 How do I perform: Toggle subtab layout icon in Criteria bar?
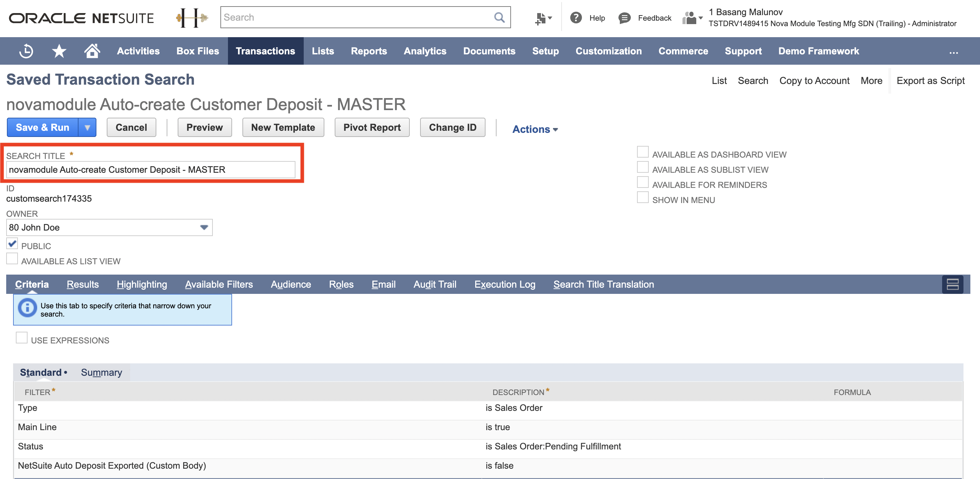pyautogui.click(x=952, y=284)
